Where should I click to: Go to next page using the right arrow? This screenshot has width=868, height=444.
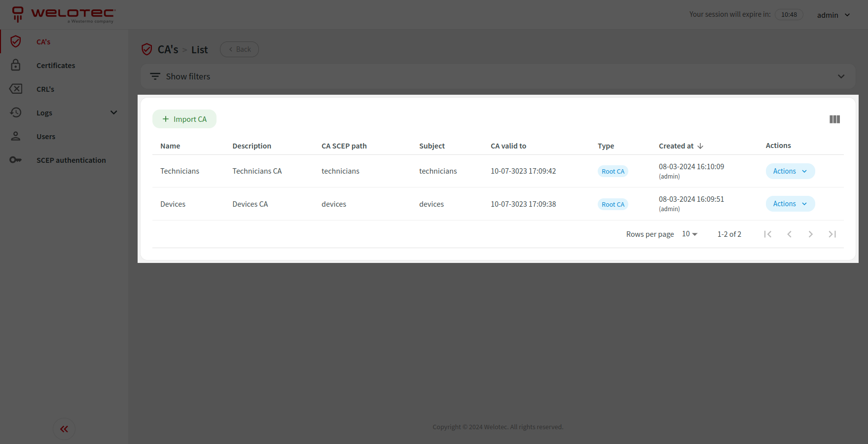(811, 234)
